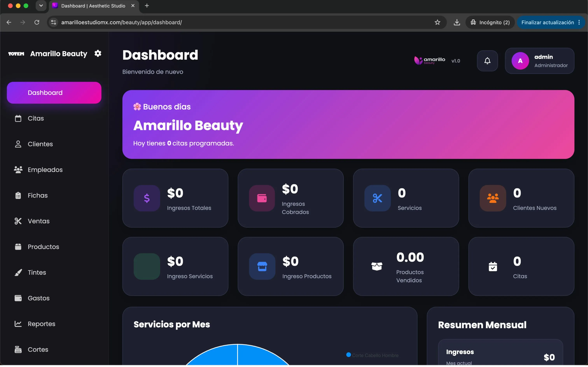The image size is (588, 367).
Task: Click the Amarillo Beauty sidebar title
Action: [x=59, y=54]
